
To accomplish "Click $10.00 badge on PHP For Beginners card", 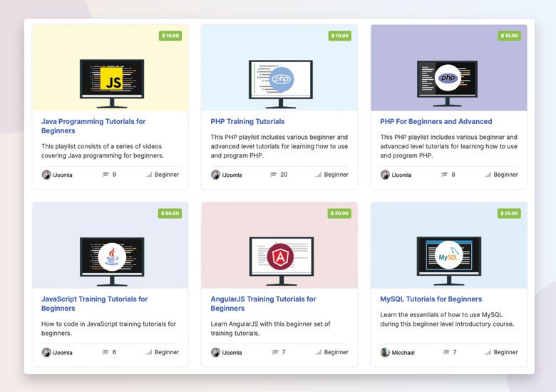I will click(x=509, y=36).
